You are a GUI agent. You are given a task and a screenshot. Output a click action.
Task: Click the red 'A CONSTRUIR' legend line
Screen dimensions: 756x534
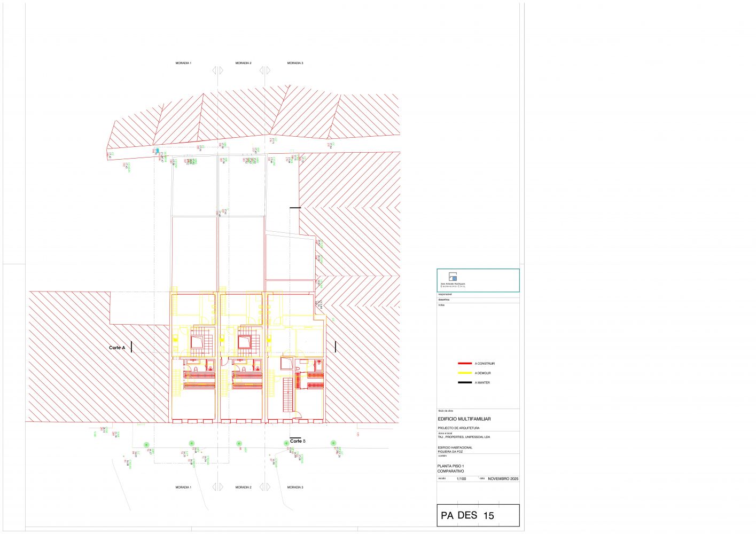(464, 363)
